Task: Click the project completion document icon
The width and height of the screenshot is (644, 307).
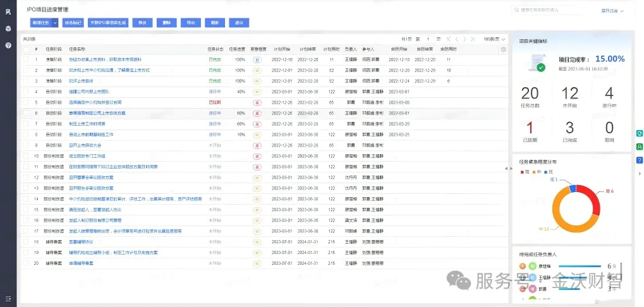Action: (537, 64)
